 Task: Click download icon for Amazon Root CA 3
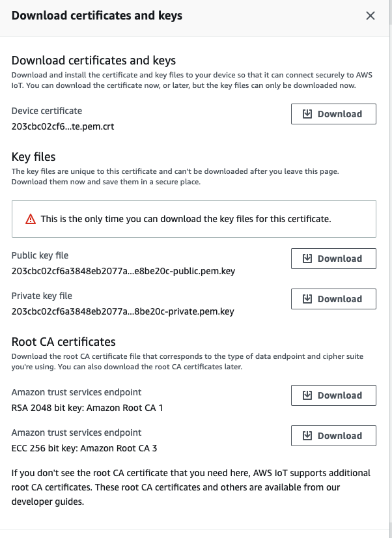307,436
